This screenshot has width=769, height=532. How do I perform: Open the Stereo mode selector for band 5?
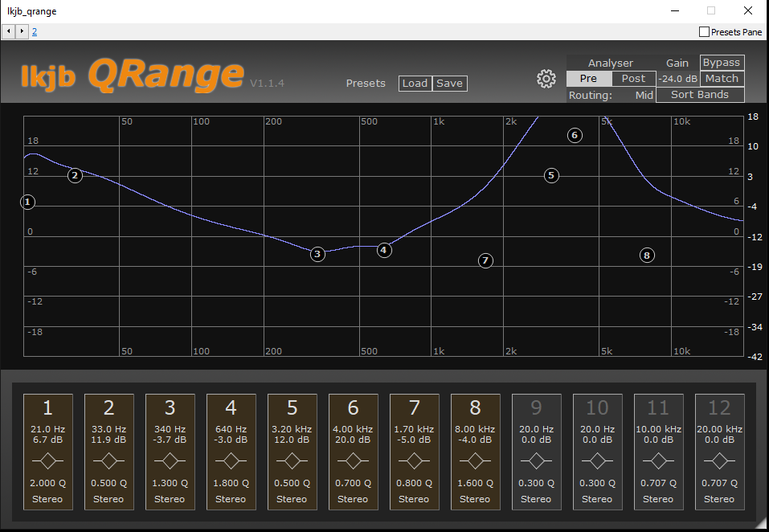coord(292,499)
